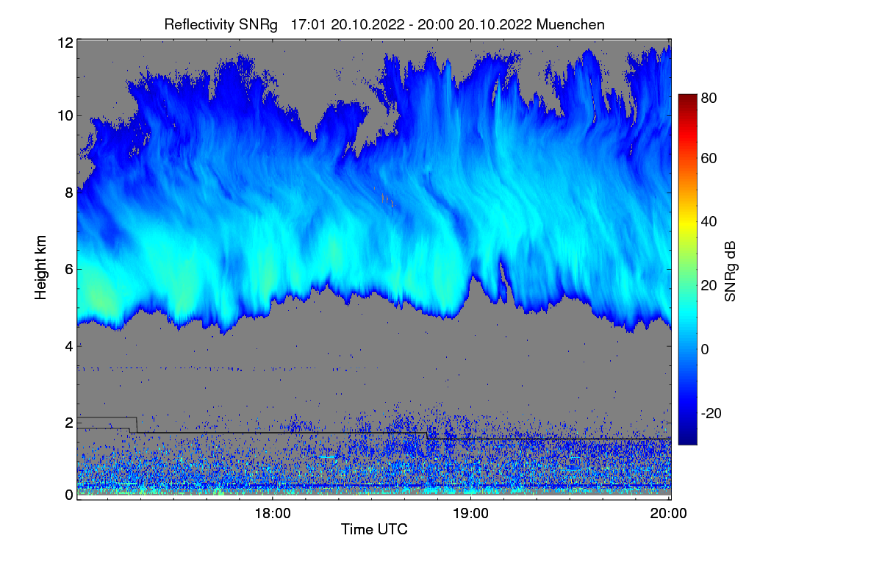Image resolution: width=882 pixels, height=588 pixels.
Task: Click the height tick label 2
Action: pyautogui.click(x=69, y=423)
